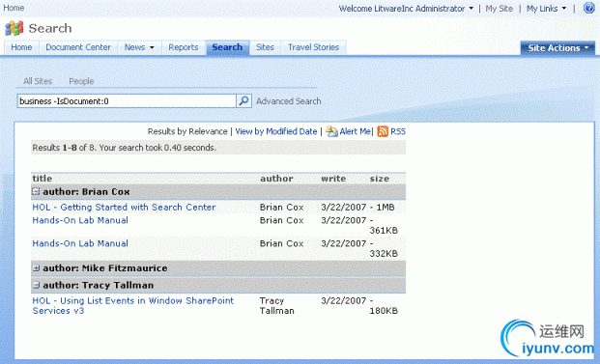The image size is (600, 364).
Task: Click the write column header
Action: tap(333, 179)
